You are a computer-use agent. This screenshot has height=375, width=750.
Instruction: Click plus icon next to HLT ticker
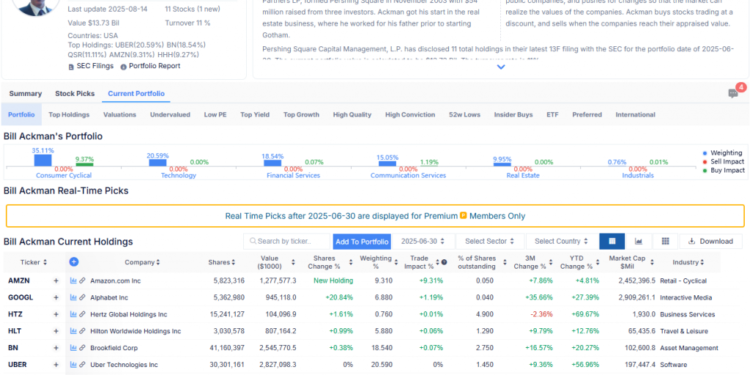(x=56, y=331)
